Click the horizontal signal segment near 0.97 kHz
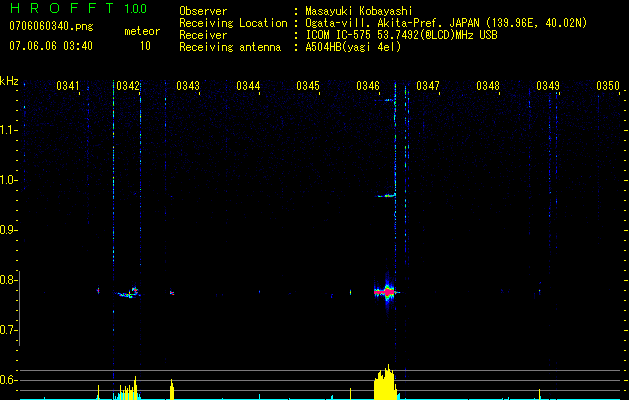Image resolution: width=629 pixels, height=400 pixels. tap(386, 196)
